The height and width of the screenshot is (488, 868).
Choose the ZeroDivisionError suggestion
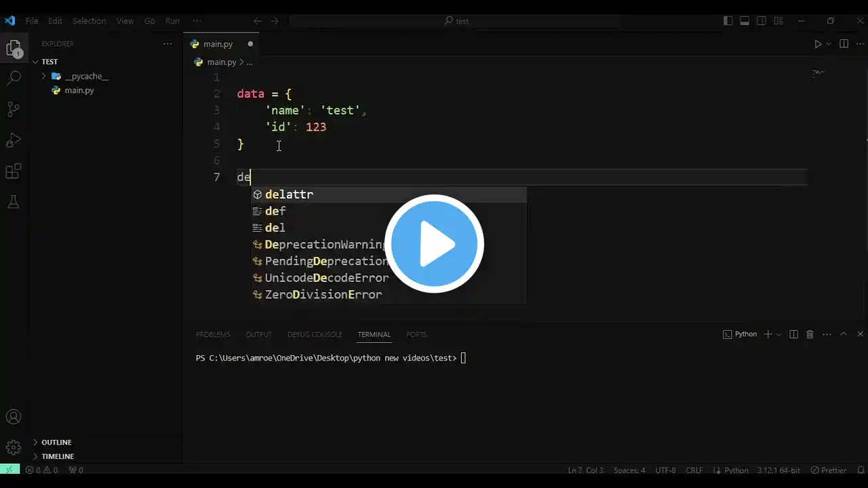click(x=389, y=295)
